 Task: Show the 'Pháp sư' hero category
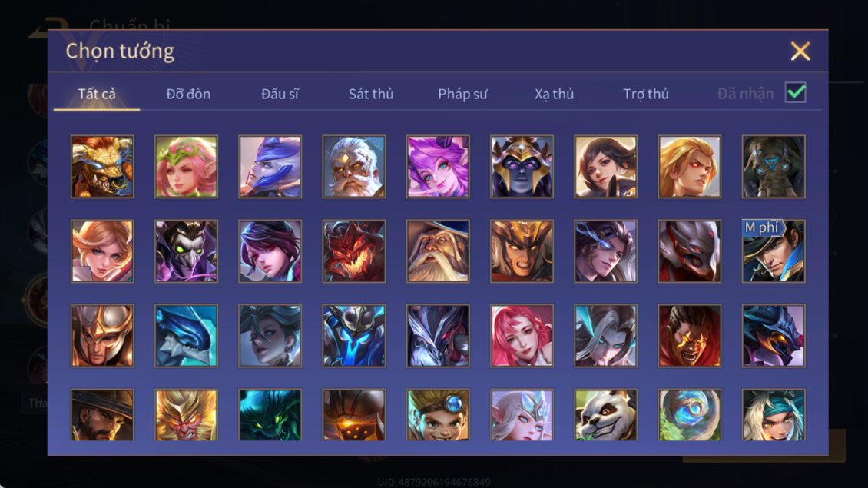click(x=462, y=94)
